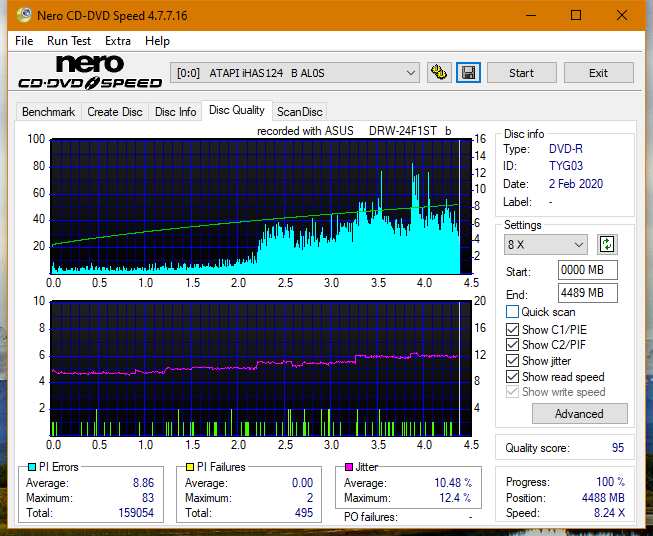653x536 pixels.
Task: Open the 8 X speed dropdown
Action: (x=546, y=244)
